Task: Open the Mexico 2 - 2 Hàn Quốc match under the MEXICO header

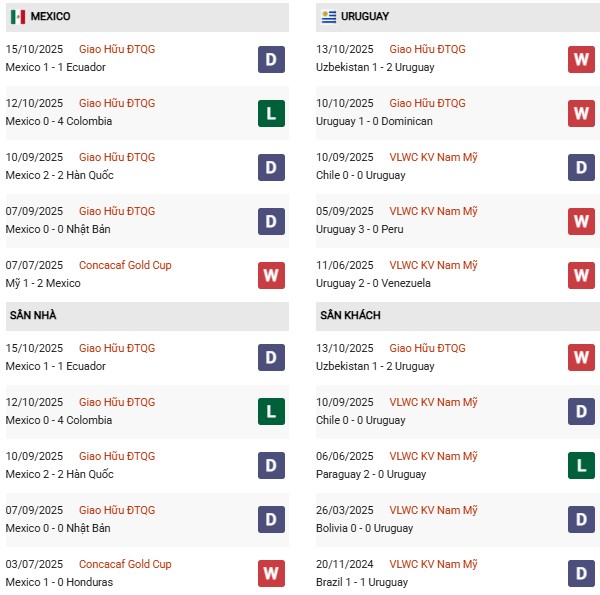Action: tap(60, 176)
